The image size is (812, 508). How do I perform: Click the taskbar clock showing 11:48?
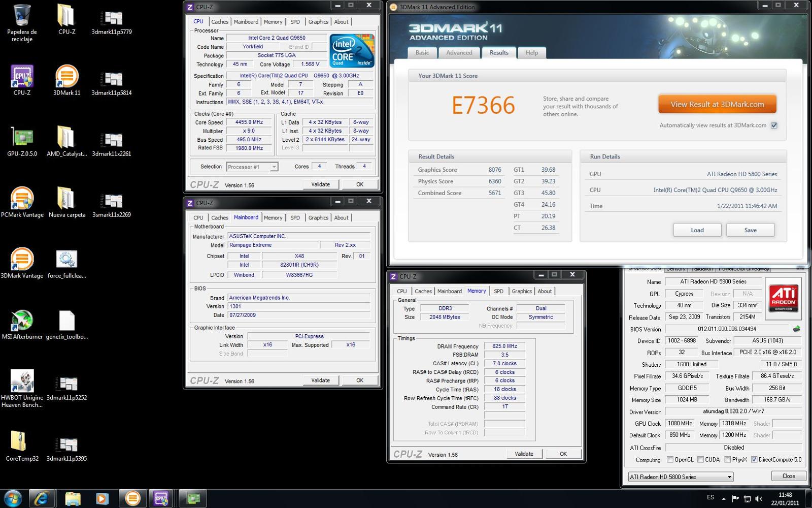click(x=785, y=499)
